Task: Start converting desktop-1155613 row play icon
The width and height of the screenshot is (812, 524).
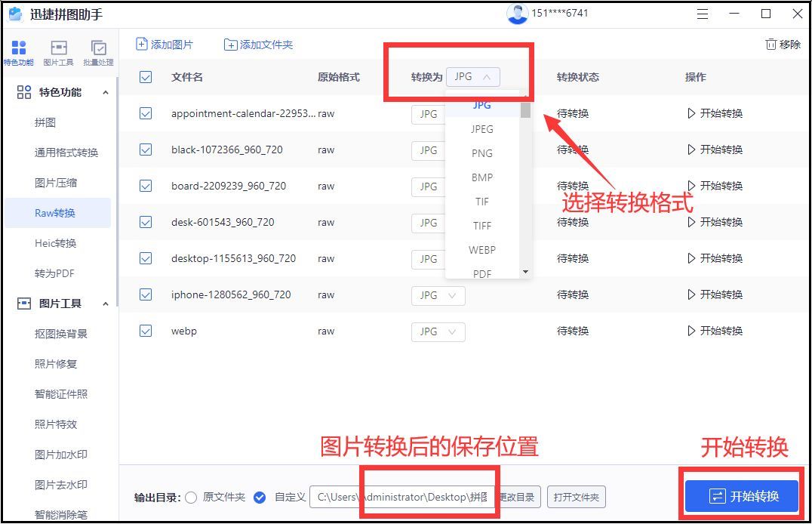Action: [691, 259]
